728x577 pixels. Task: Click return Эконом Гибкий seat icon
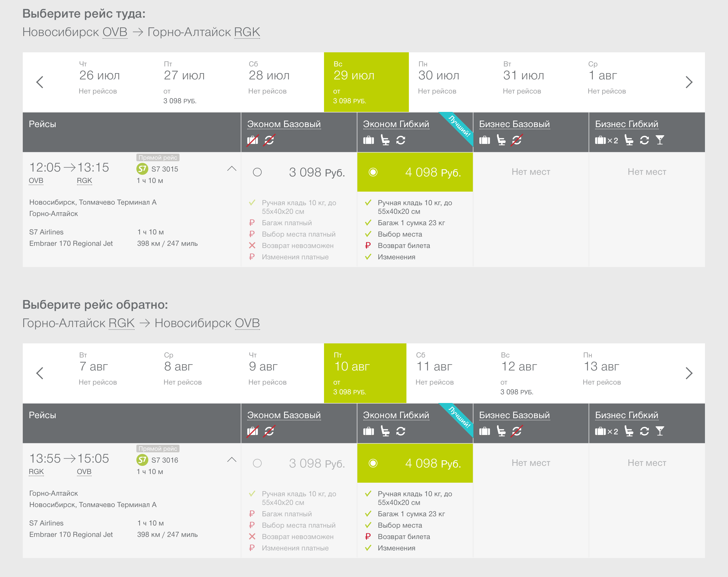click(x=385, y=431)
